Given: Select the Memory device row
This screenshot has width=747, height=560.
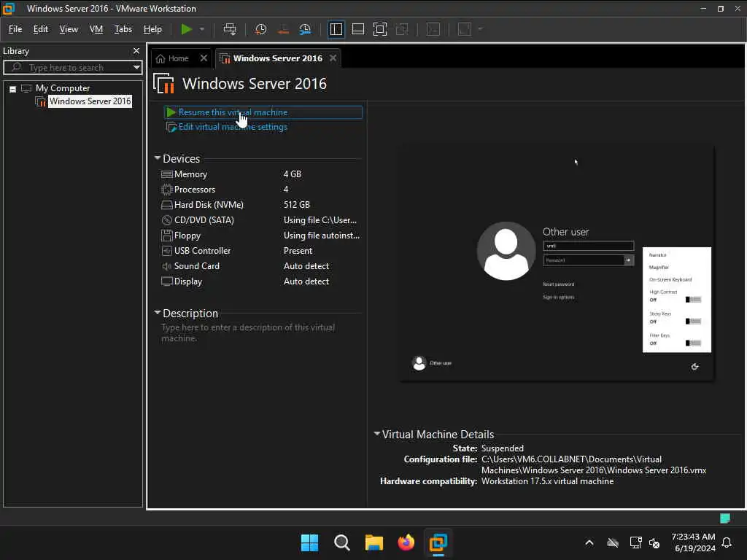Looking at the screenshot, I should point(260,174).
